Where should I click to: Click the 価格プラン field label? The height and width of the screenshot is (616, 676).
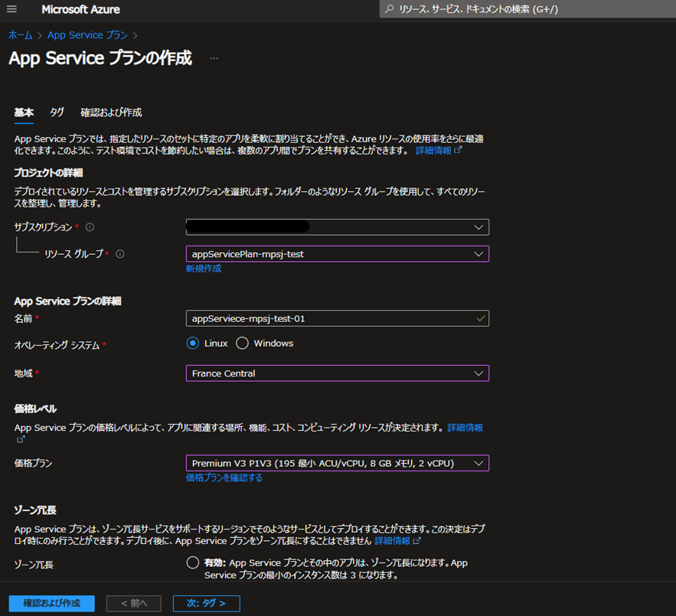point(33,464)
